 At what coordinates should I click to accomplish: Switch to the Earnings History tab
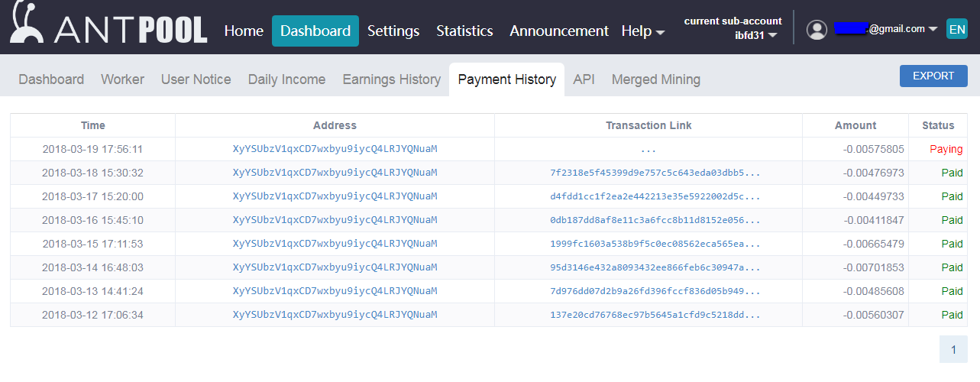[x=391, y=79]
